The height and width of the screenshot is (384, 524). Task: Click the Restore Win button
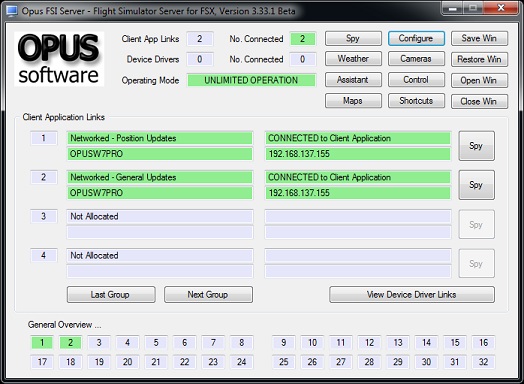[x=479, y=59]
